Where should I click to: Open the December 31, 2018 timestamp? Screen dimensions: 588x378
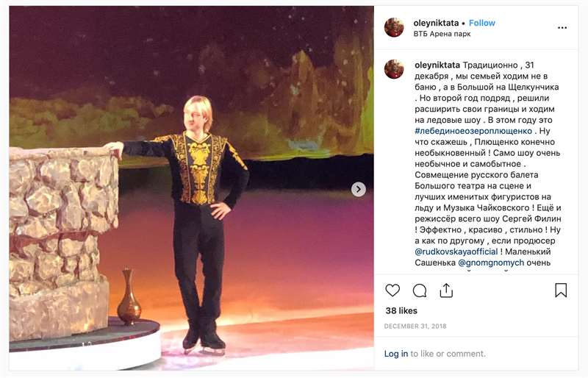[415, 327]
